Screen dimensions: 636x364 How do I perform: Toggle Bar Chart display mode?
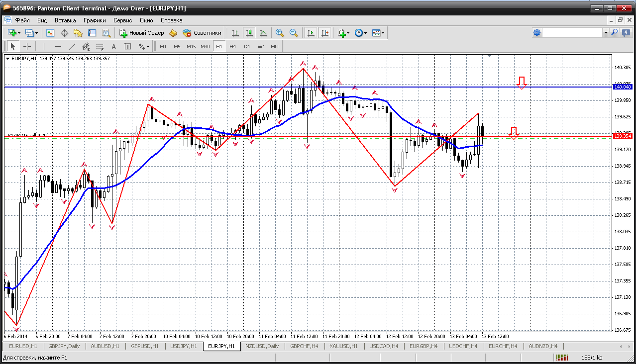click(235, 33)
